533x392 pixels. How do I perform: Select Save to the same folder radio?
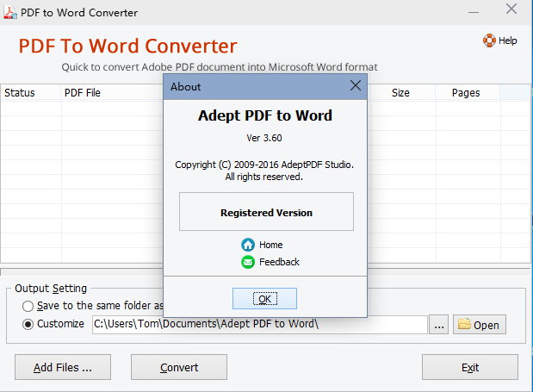(28, 307)
